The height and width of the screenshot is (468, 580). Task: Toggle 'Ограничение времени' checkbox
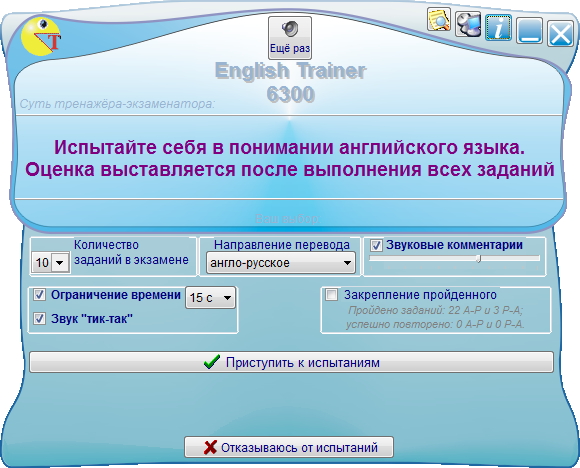tap(39, 295)
